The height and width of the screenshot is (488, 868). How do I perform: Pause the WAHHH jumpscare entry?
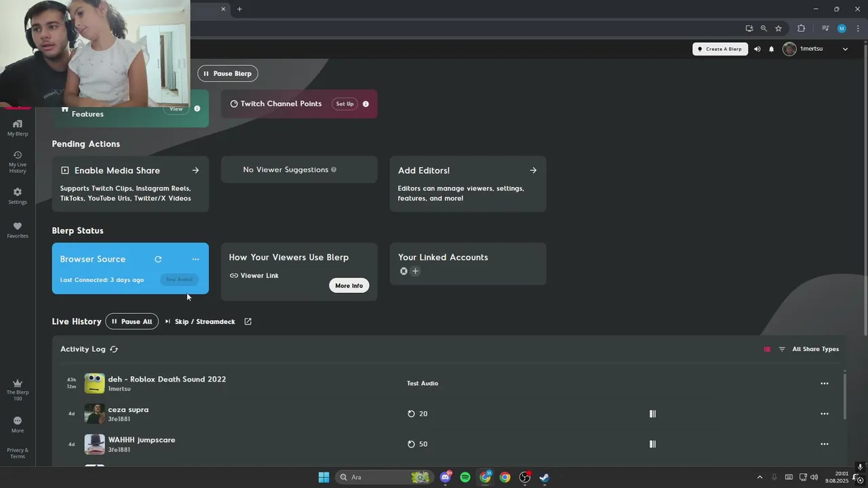652,444
